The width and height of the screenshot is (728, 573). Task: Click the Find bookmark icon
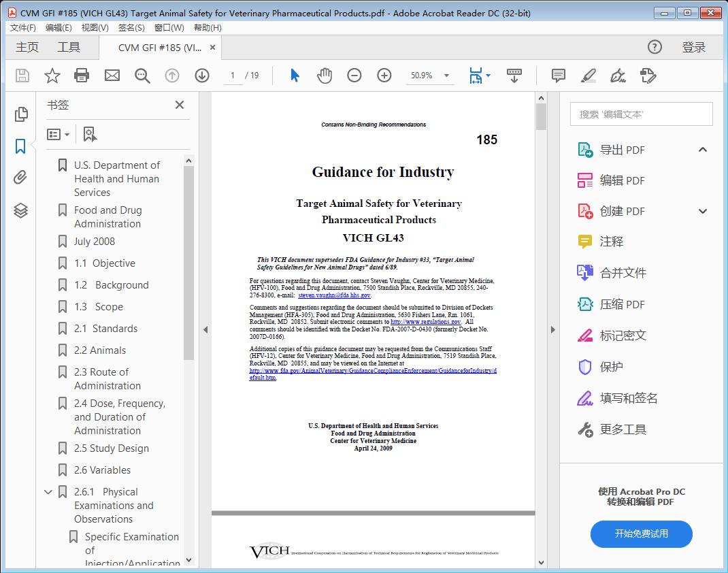click(x=90, y=134)
